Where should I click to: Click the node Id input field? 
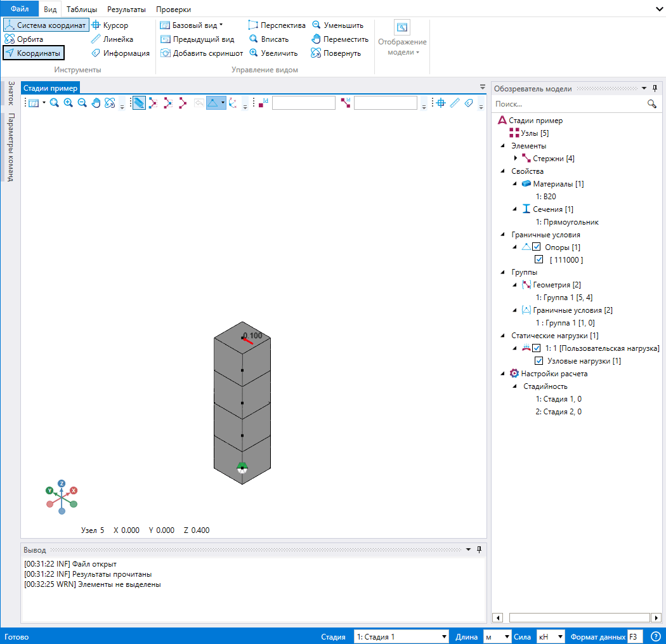[x=303, y=103]
